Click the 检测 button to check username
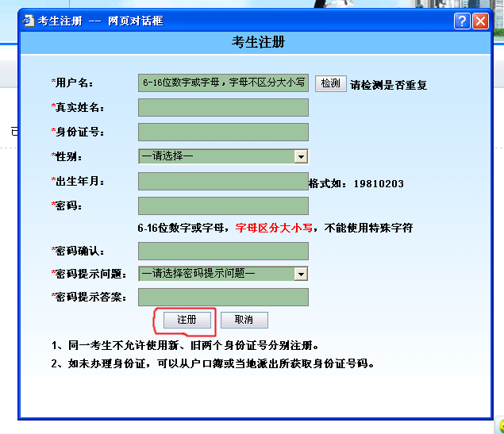Screen dimensions: 504x434 330,83
